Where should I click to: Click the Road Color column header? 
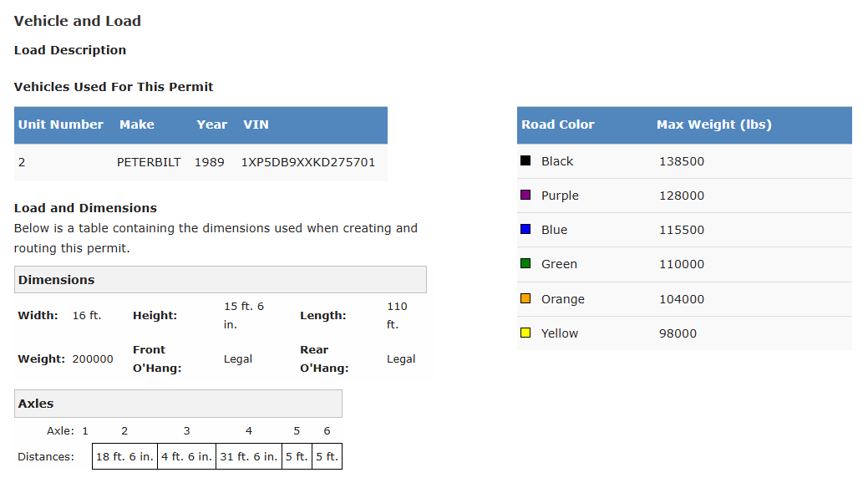pyautogui.click(x=558, y=125)
